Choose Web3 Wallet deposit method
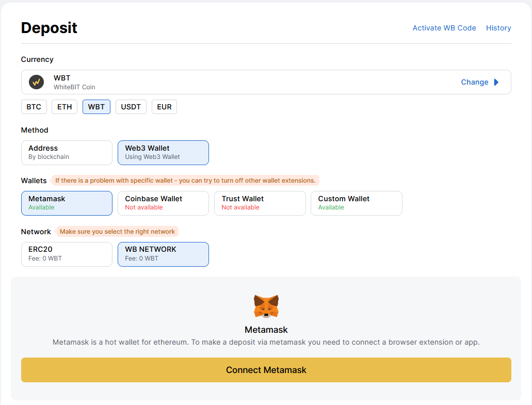Viewport: 532px width, 405px height. click(x=163, y=153)
